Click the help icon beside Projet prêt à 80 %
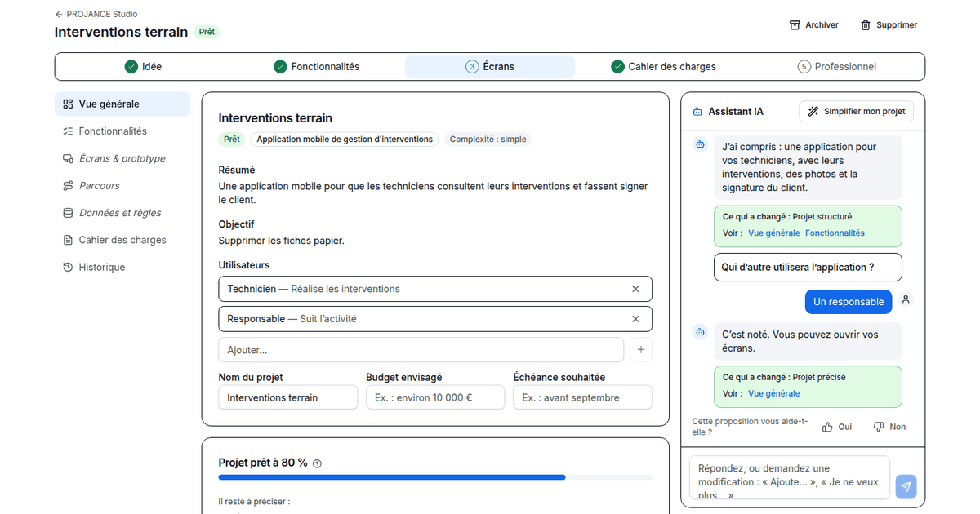Screen dimensions: 980x514 tap(318, 463)
